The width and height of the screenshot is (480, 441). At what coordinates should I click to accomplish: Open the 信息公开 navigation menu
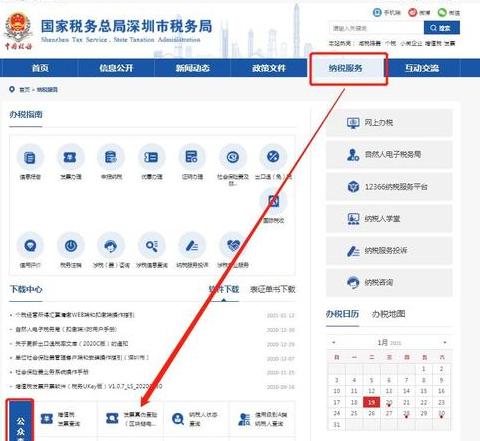tap(116, 68)
